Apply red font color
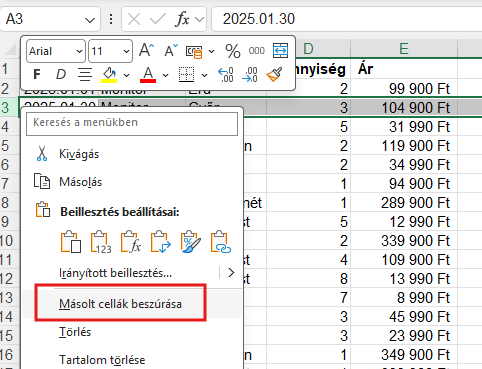The image size is (482, 369). [x=148, y=75]
